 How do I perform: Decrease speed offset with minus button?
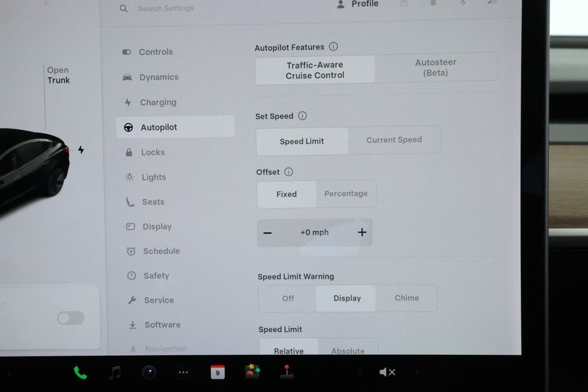268,232
